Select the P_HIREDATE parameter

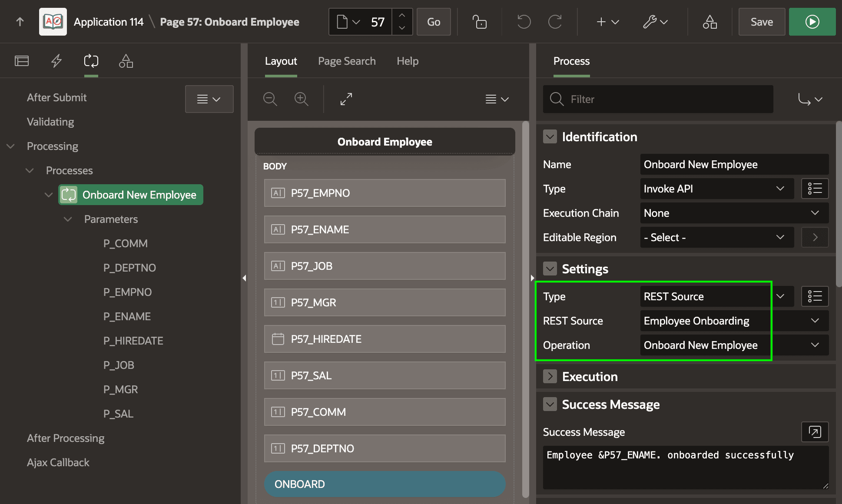tap(133, 341)
